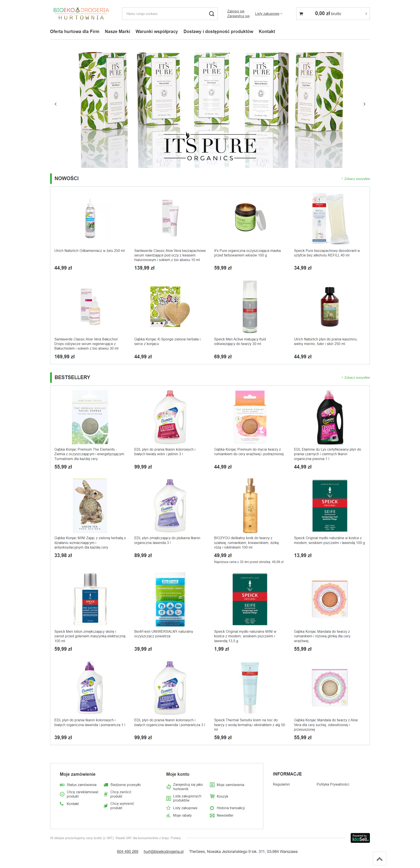This screenshot has height=868, width=420.
Task: Open the Nasze Marki menu item
Action: click(117, 31)
